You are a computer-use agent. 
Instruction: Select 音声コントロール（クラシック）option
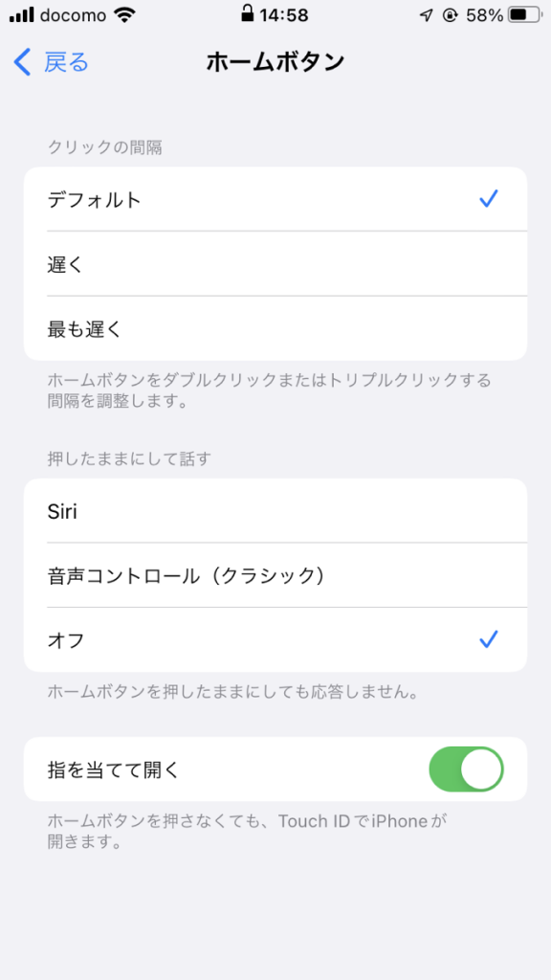pos(275,575)
